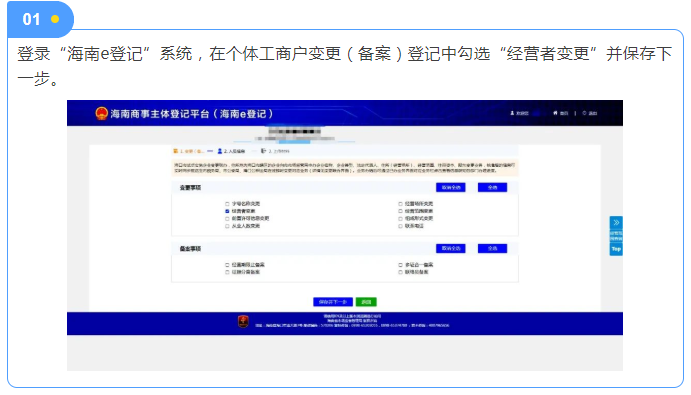Click the Top back-to-top button

(616, 249)
